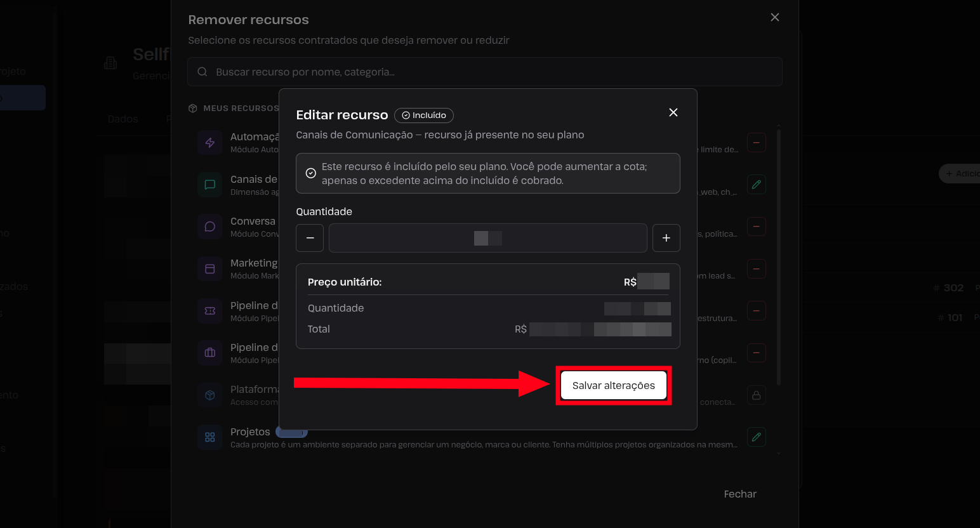Click the Salvar alterações button
The image size is (980, 528).
[613, 385]
